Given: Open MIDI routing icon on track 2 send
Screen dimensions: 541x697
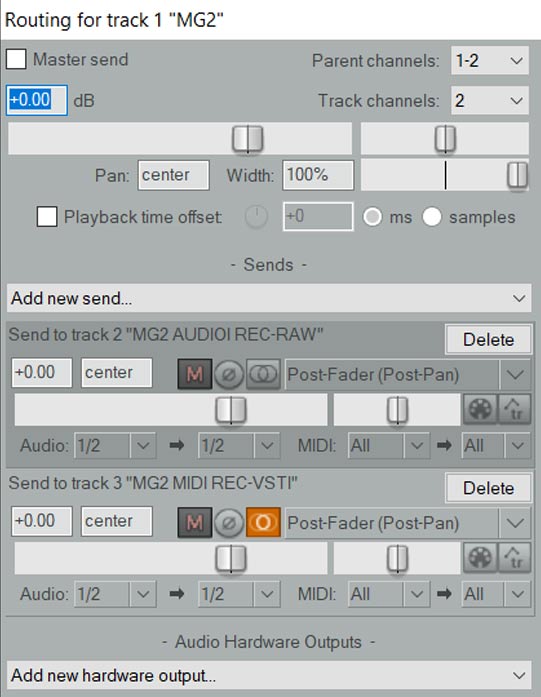Looking at the screenshot, I should pyautogui.click(x=480, y=409).
